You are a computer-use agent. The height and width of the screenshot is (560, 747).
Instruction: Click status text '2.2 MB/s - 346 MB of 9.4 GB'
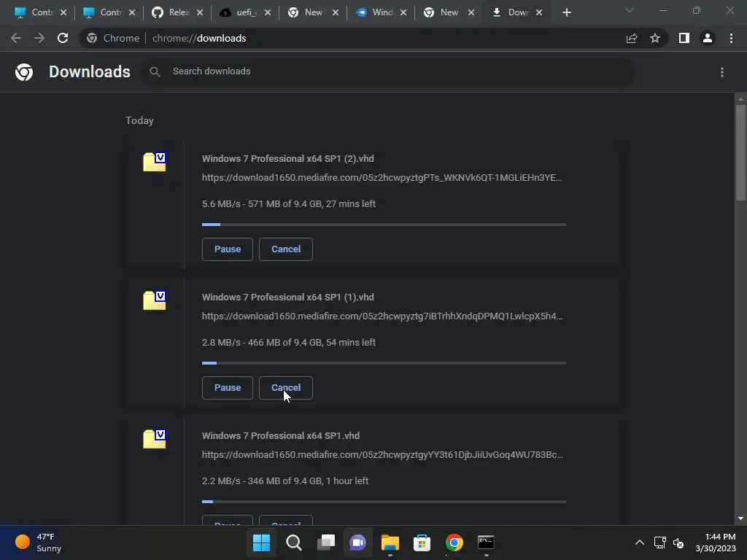(262, 481)
